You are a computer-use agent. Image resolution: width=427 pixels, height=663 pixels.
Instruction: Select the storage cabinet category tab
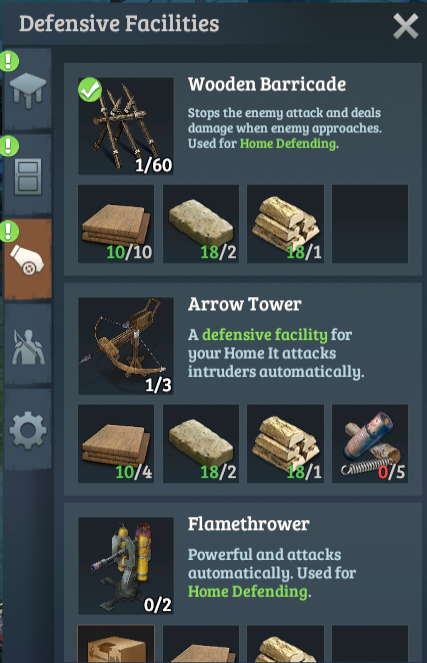[27, 175]
